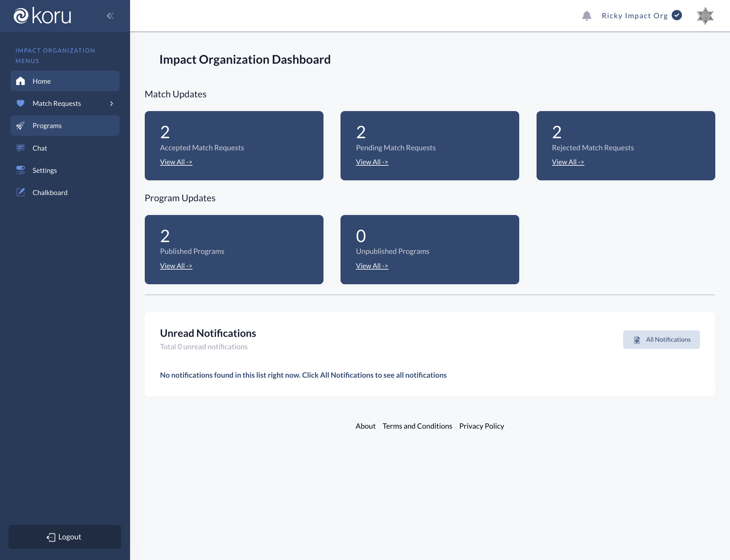Click the Logout door icon

(51, 537)
